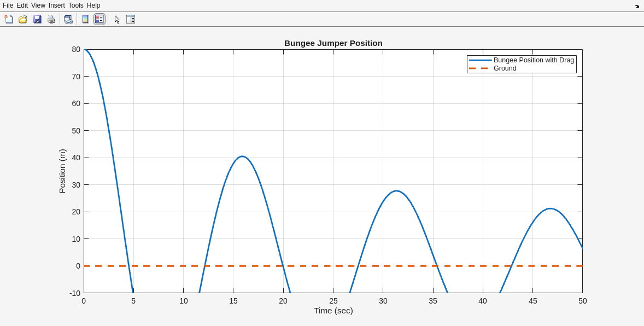Screen dimensions: 644x326
Task: Toggle the Insert Legend toolbar button
Action: coord(99,19)
